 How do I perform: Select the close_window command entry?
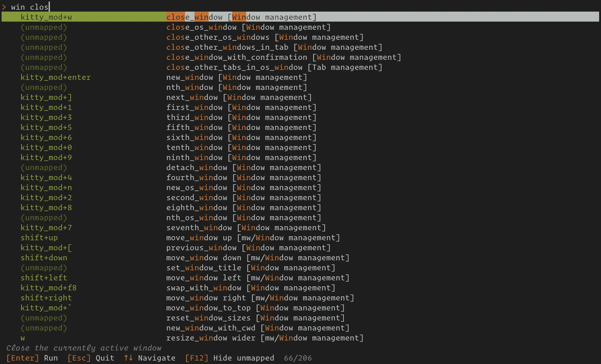300,17
